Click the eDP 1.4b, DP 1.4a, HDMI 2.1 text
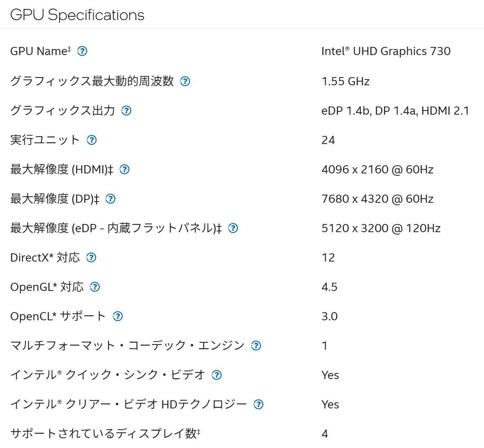Viewport: 484px width, 448px height. (x=395, y=111)
